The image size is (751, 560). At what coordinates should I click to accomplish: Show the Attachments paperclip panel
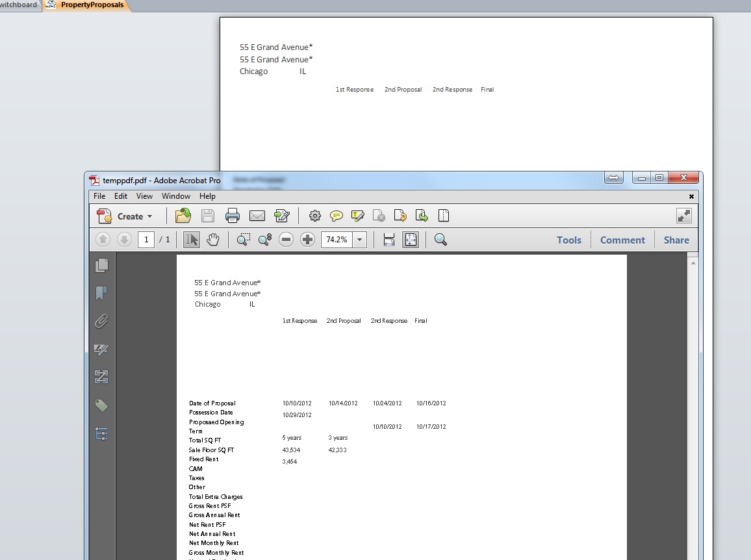click(101, 321)
